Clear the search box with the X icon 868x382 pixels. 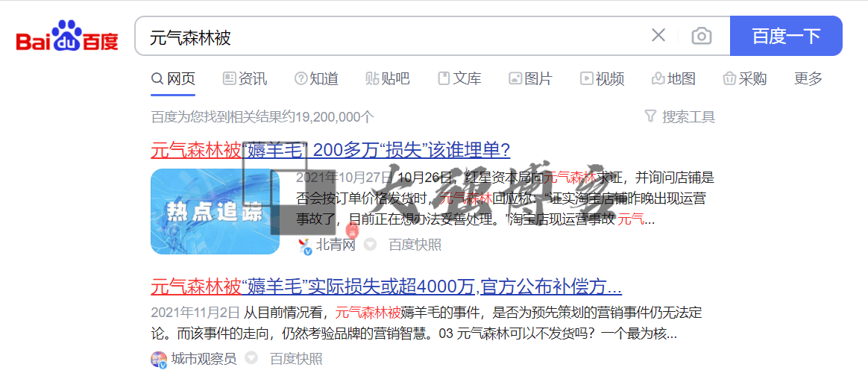[x=658, y=35]
